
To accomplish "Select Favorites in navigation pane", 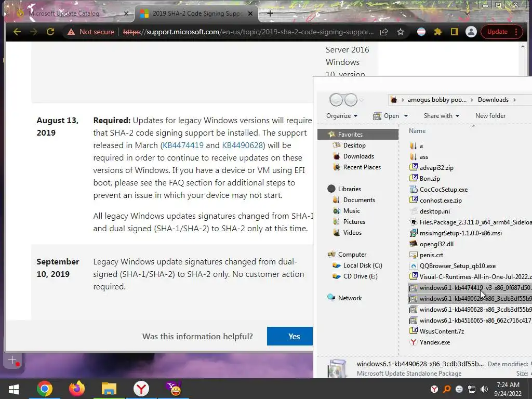I will click(x=357, y=135).
